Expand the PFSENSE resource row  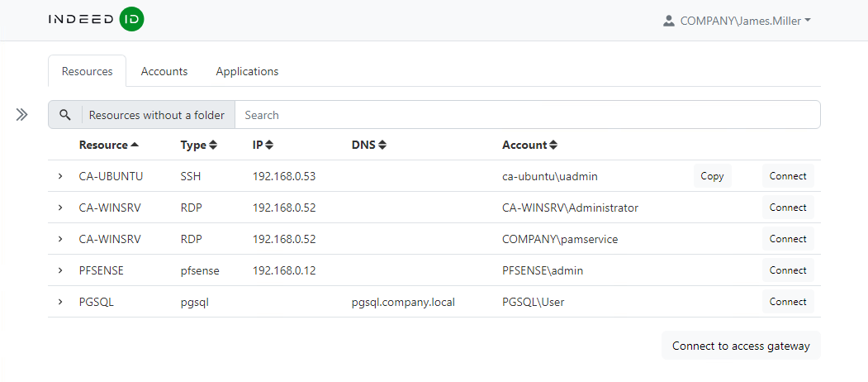pyautogui.click(x=60, y=270)
